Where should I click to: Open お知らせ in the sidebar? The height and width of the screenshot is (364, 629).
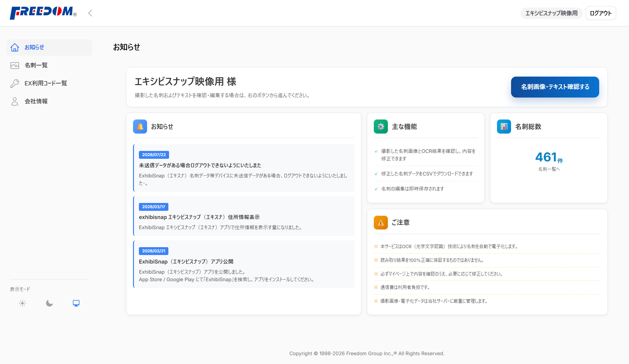point(49,47)
